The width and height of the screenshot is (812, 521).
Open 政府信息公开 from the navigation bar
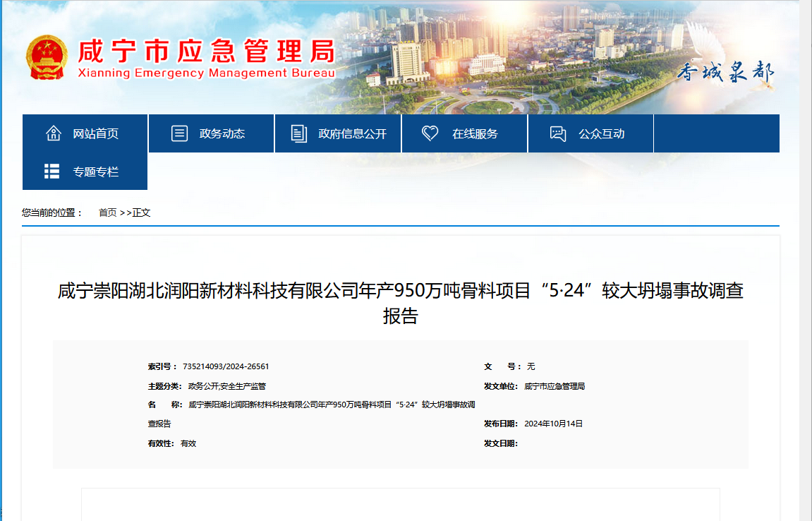click(x=353, y=134)
